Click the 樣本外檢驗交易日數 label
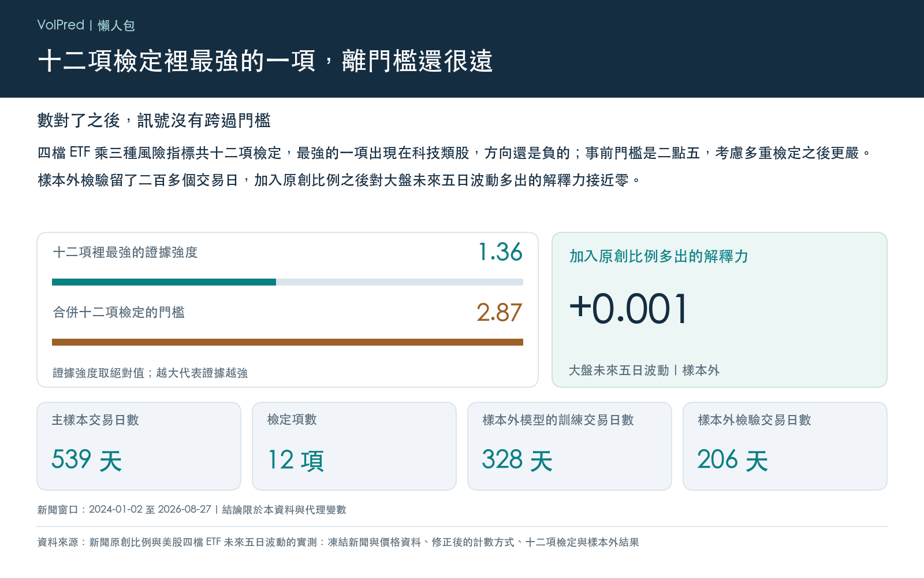Viewport: 924px width, 578px height. (754, 420)
